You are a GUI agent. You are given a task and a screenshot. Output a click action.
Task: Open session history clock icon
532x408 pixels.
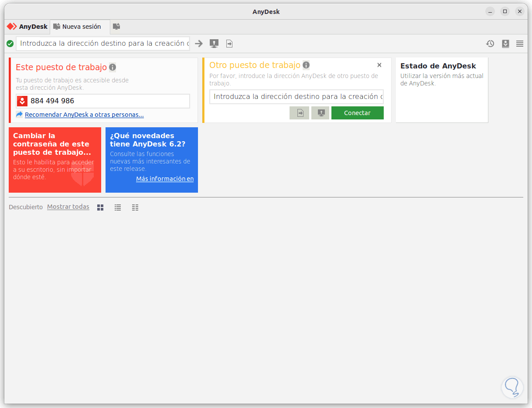click(x=490, y=44)
